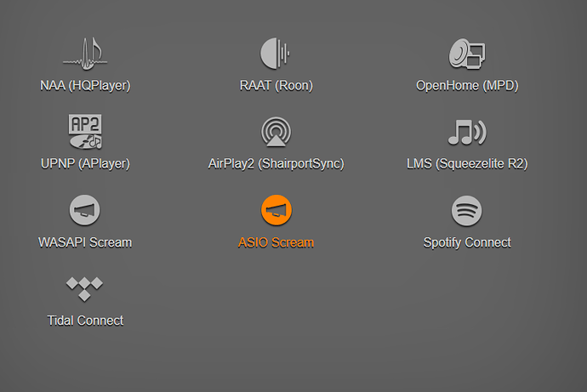Choose the WASAPI Scream megaphone icon
The width and height of the screenshot is (587, 392).
click(x=84, y=210)
